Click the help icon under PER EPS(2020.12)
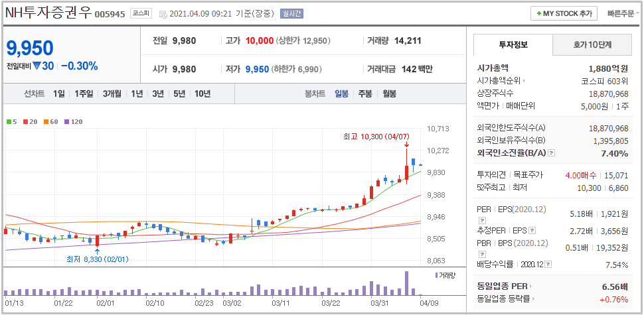This screenshot has width=644, height=315. click(x=481, y=220)
